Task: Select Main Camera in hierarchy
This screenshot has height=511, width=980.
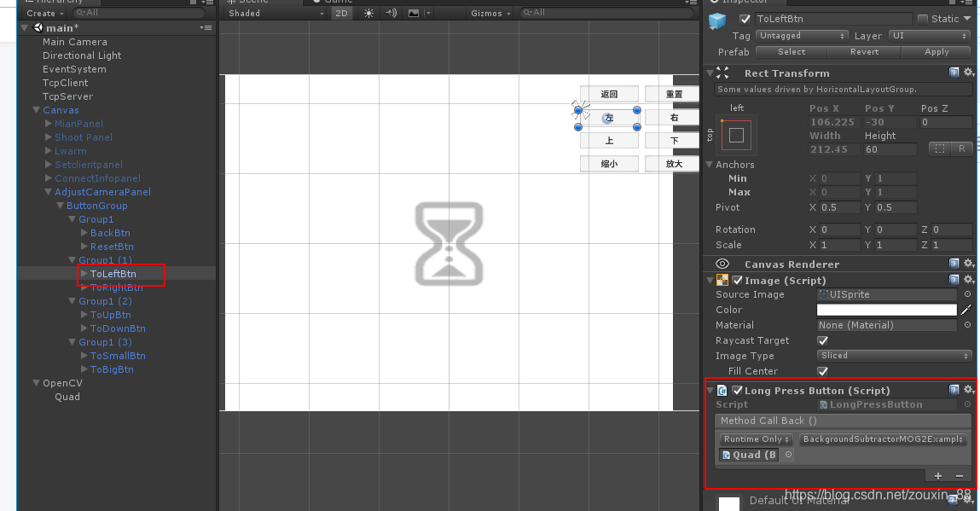Action: (75, 42)
